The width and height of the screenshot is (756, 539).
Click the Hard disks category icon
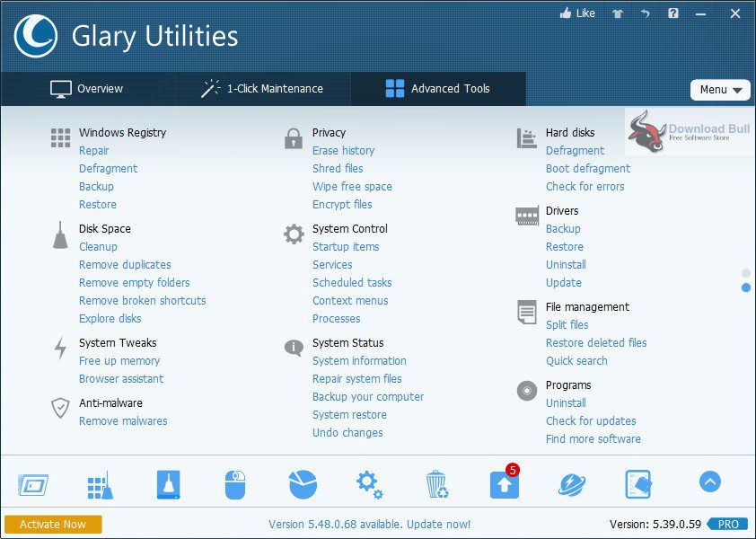526,138
